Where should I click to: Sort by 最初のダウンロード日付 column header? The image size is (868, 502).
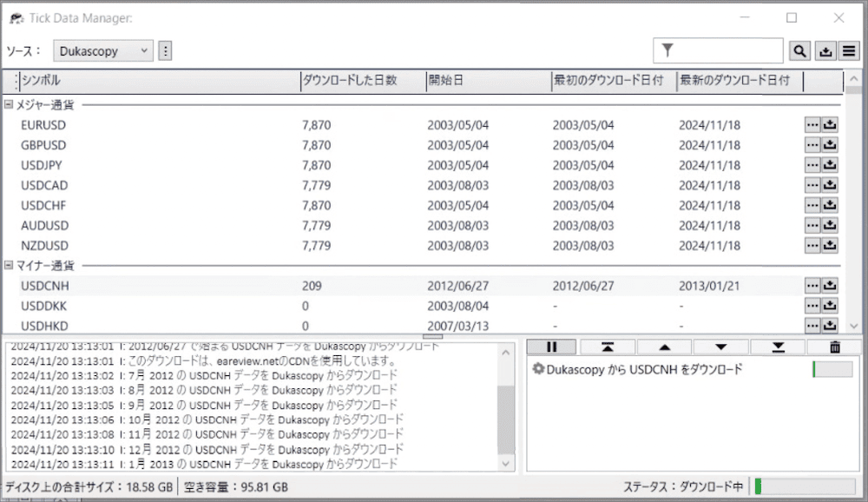tap(615, 81)
